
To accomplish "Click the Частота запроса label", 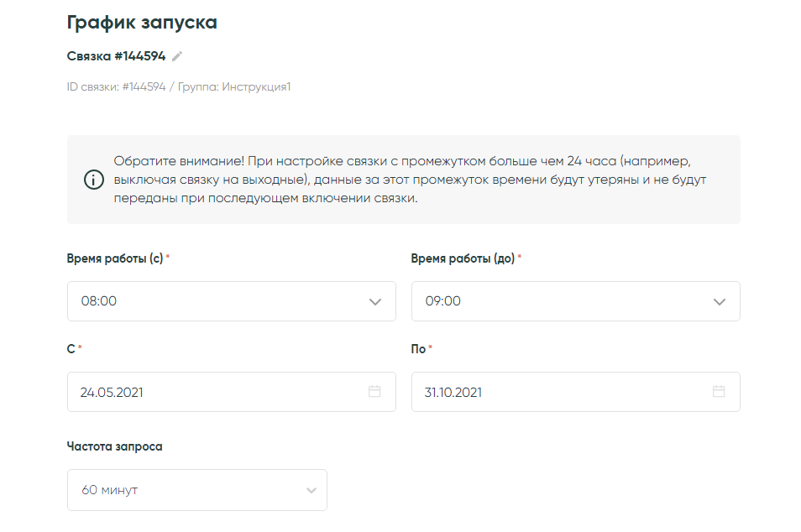I will click(x=115, y=446).
